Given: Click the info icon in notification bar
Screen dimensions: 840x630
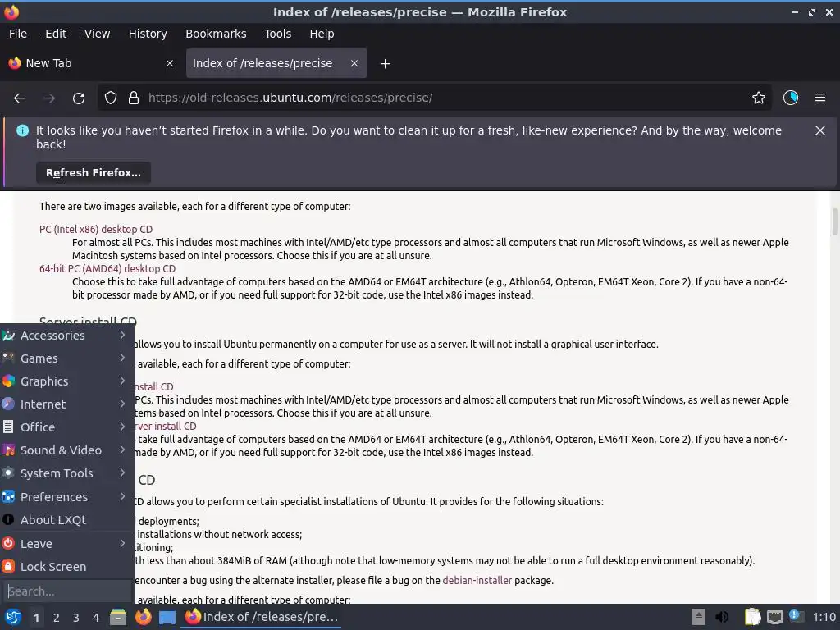Looking at the screenshot, I should [x=22, y=130].
